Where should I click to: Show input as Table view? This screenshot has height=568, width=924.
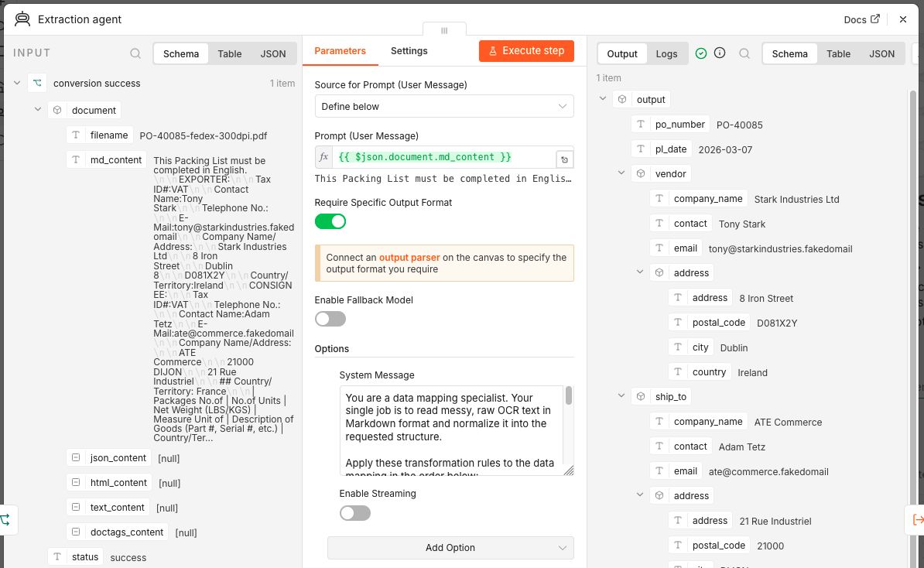click(x=229, y=53)
